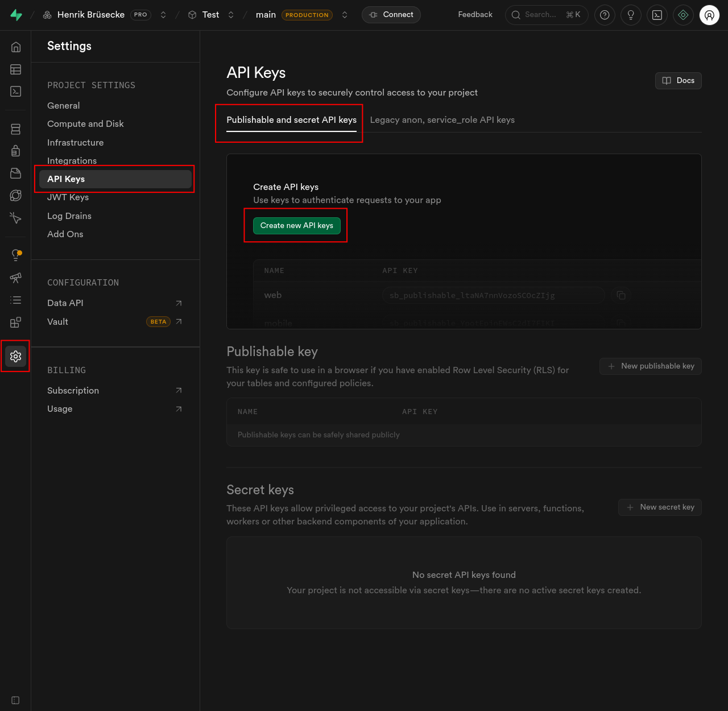Select the Table Editor icon

tap(15, 69)
